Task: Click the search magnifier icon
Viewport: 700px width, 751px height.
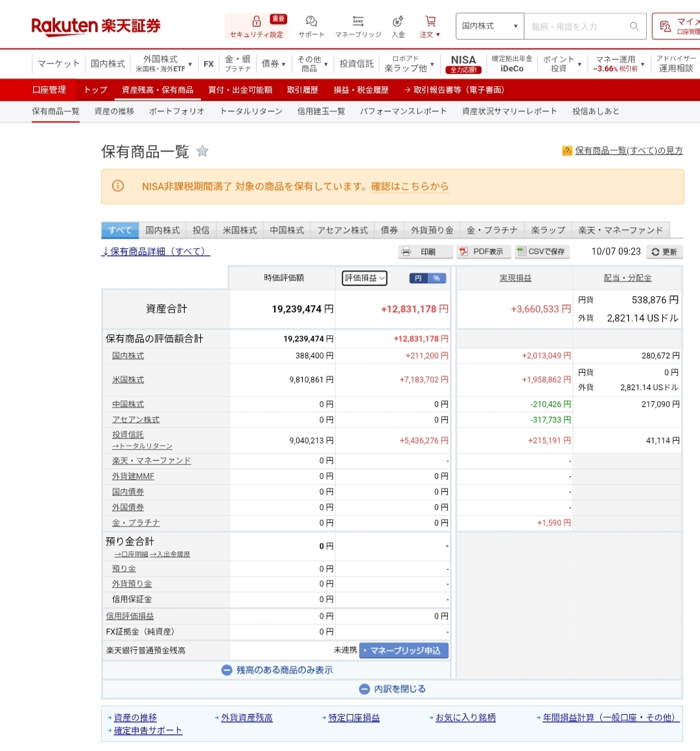Action: (x=634, y=27)
